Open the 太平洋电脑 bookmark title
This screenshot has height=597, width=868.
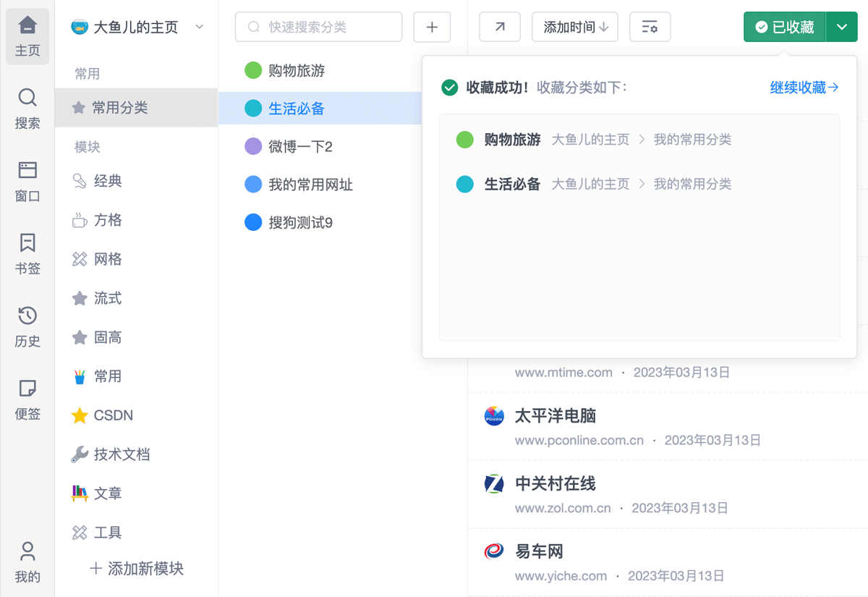tap(556, 416)
